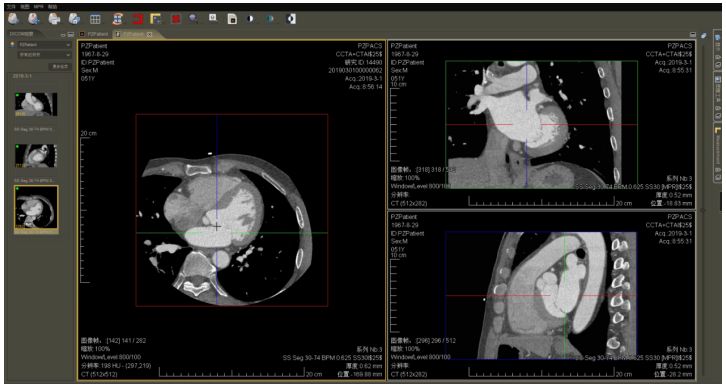Close the active PZPatient tab
This screenshot has width=726, height=386.
[150, 34]
